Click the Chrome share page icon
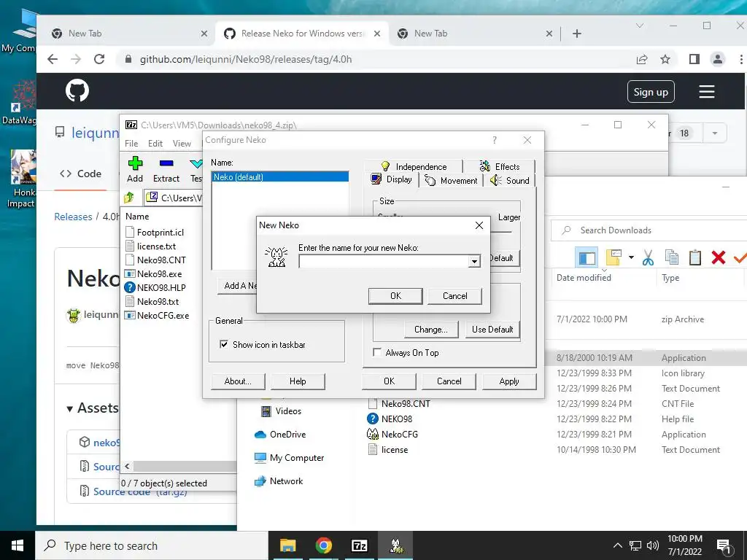The image size is (747, 560). click(x=642, y=59)
